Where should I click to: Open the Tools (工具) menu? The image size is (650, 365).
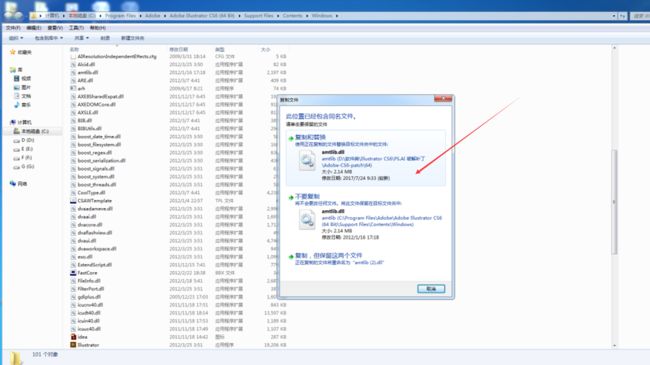tap(76, 28)
